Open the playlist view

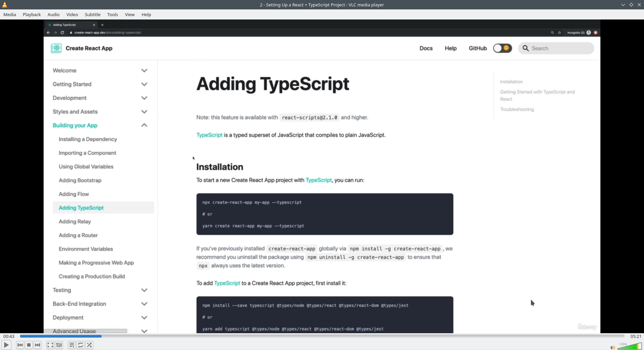[x=71, y=345]
